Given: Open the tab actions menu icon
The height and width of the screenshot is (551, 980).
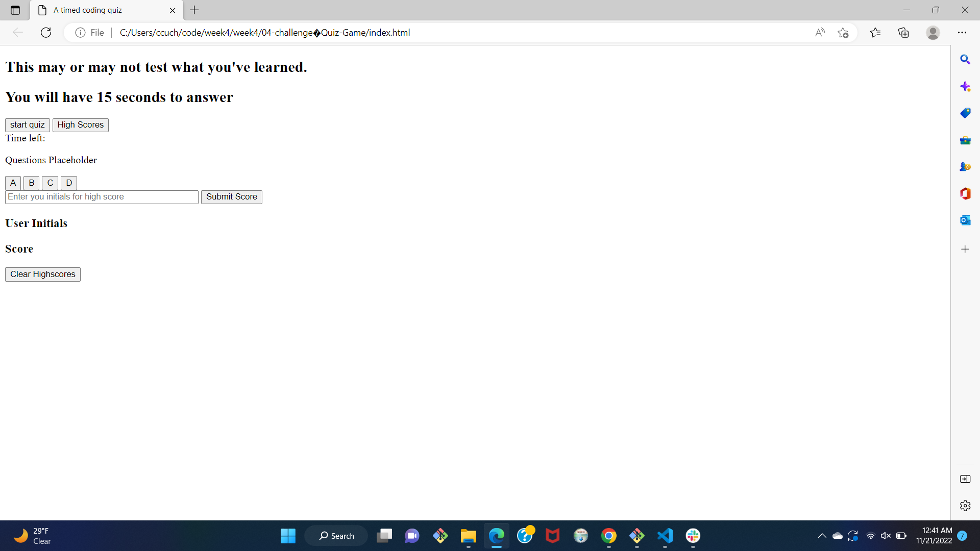Looking at the screenshot, I should [15, 10].
